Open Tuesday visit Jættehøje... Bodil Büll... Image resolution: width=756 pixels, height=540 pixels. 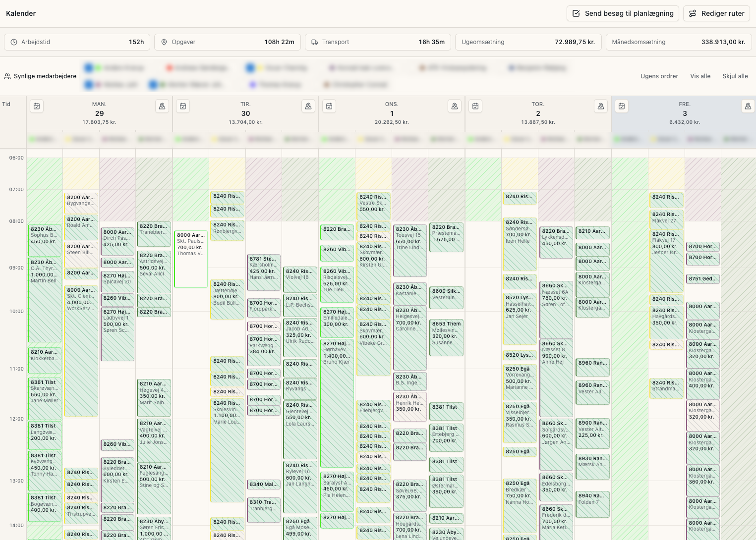(x=227, y=299)
